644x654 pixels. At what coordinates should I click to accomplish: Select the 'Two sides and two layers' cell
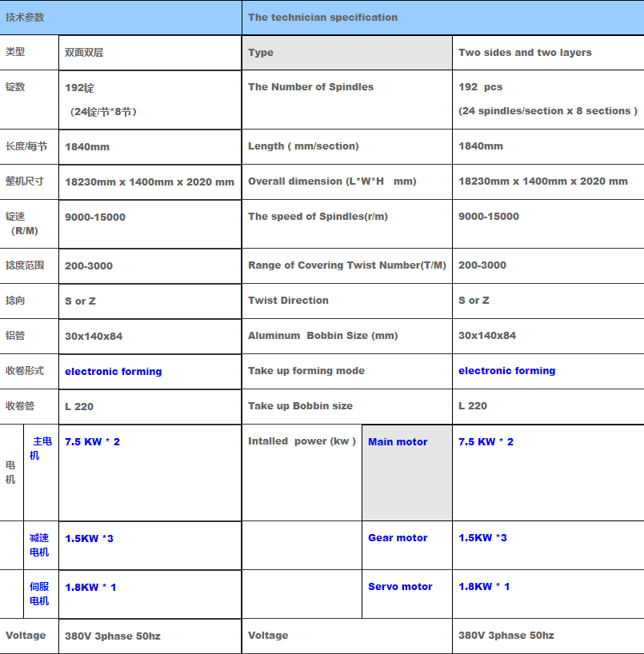(x=525, y=53)
